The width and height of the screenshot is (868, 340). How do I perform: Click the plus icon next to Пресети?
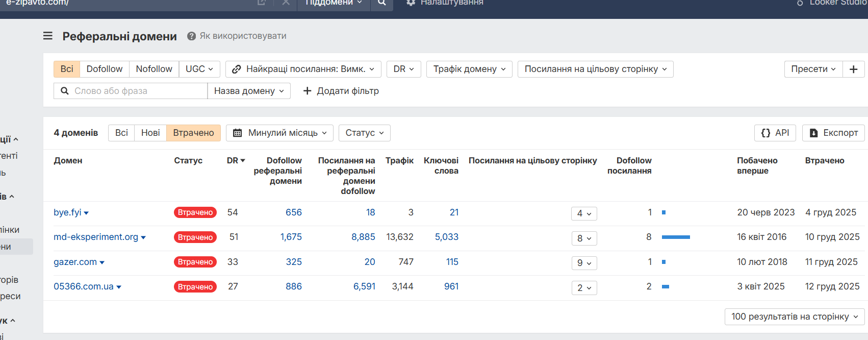coord(854,69)
